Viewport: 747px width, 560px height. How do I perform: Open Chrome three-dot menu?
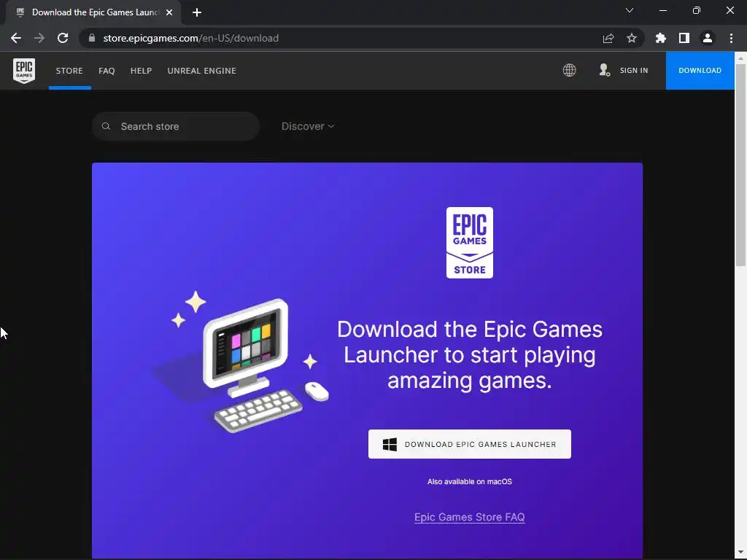(x=731, y=38)
